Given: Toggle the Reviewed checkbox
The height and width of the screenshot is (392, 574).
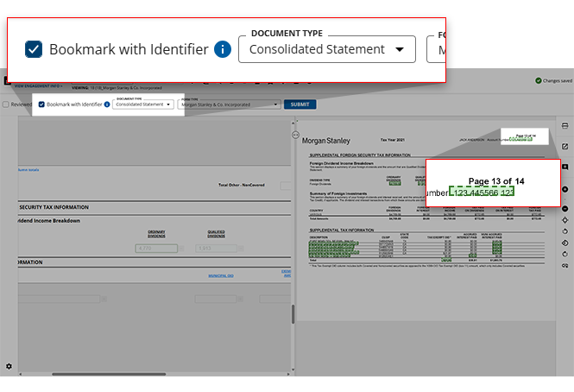Looking at the screenshot, I should (6, 104).
